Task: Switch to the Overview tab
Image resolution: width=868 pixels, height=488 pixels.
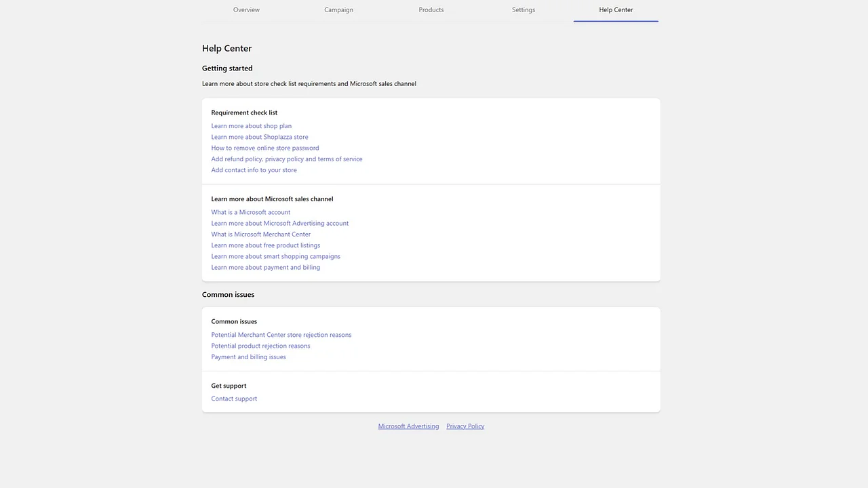Action: (246, 9)
